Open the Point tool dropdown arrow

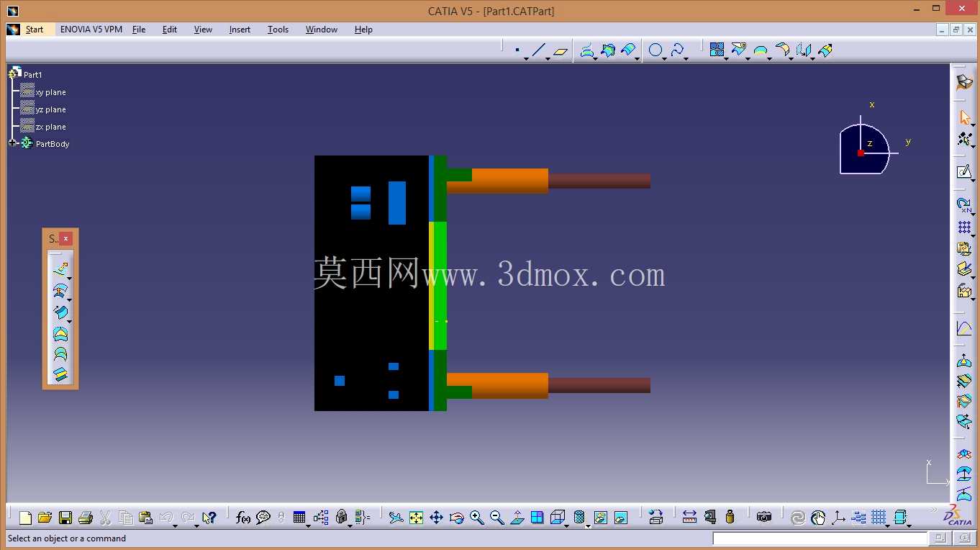pyautogui.click(x=526, y=58)
